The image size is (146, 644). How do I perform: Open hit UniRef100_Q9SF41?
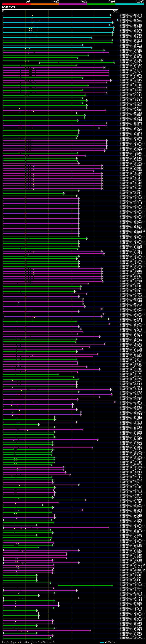(x=131, y=32)
